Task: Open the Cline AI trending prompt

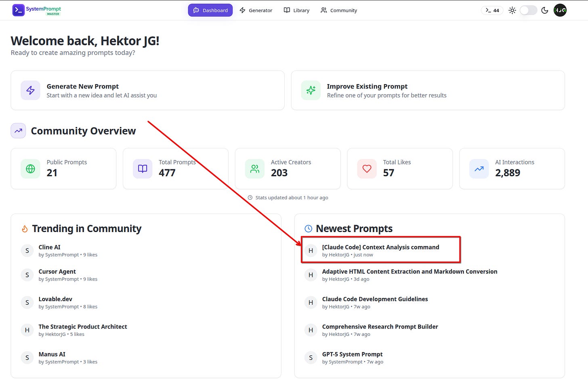Action: (146, 251)
